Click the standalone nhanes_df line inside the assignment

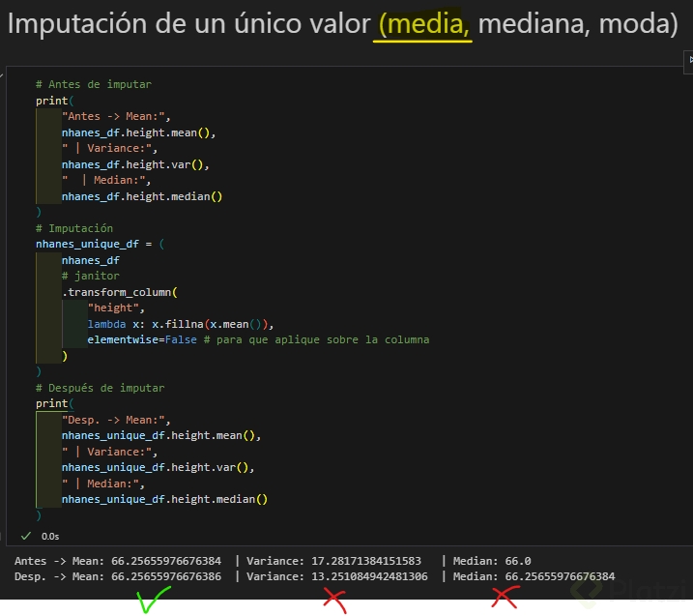tap(91, 260)
